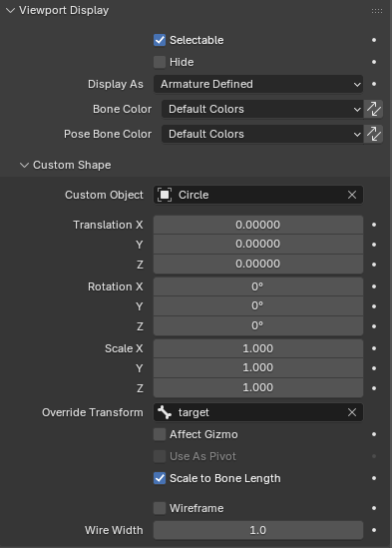Click the Wire Width value field
Viewport: 392px width, 548px height.
pos(258,530)
